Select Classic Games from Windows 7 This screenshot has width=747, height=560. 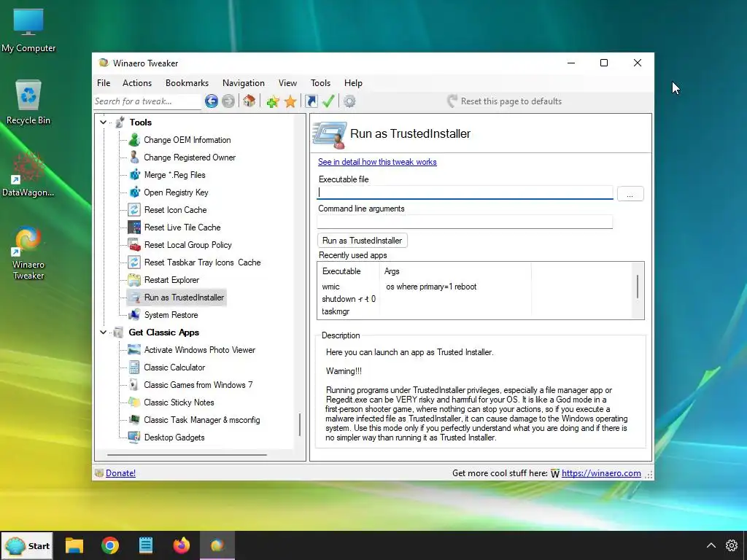198,385
